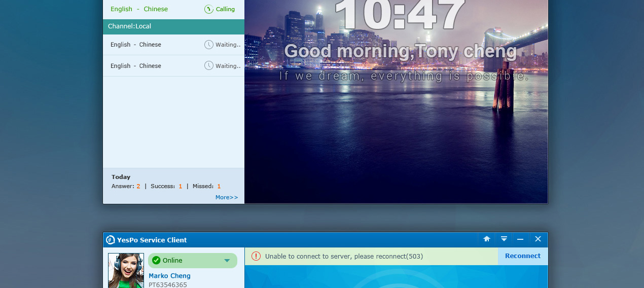Open the title bar dropdown menu icon
Image resolution: width=644 pixels, height=288 pixels.
pos(504,239)
